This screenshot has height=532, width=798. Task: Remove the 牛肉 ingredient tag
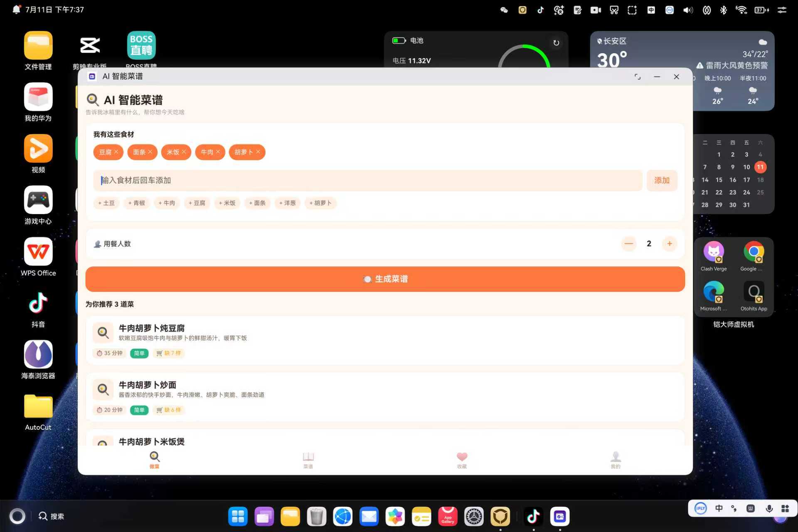[218, 152]
